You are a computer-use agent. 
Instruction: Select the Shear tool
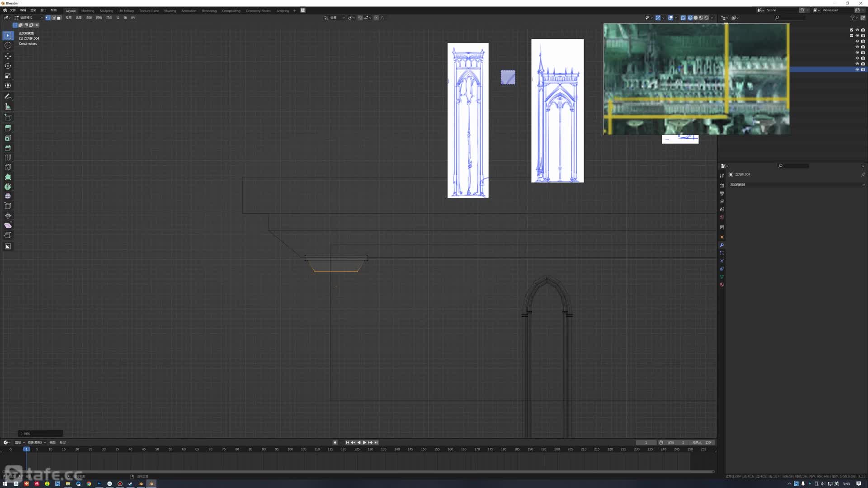tap(8, 225)
